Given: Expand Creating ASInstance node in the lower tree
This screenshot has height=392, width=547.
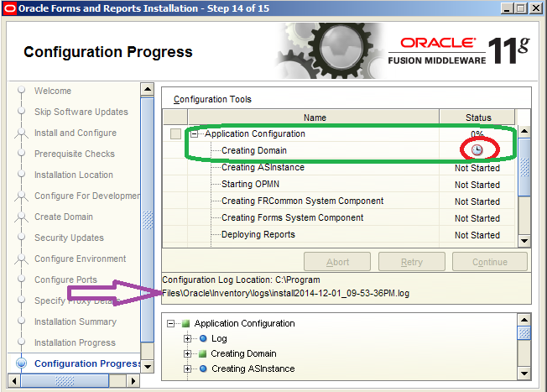Looking at the screenshot, I should click(x=187, y=368).
